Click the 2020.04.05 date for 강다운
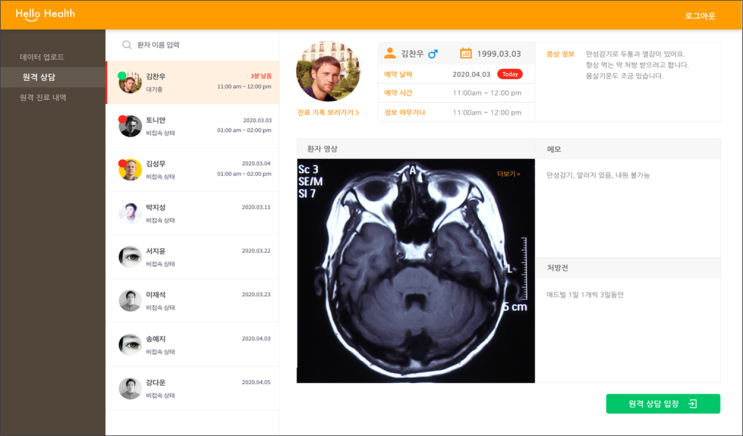 coord(256,382)
